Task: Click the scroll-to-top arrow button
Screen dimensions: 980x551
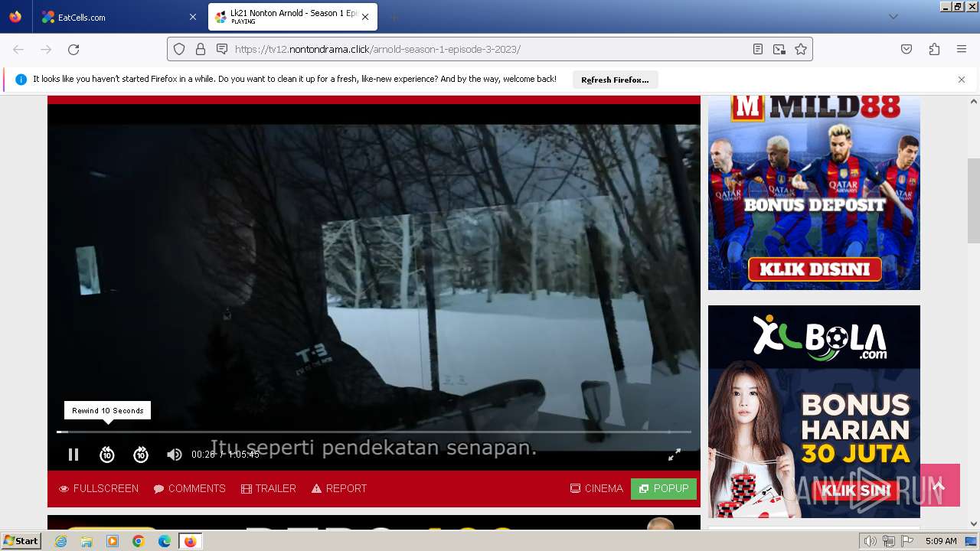Action: (x=939, y=485)
